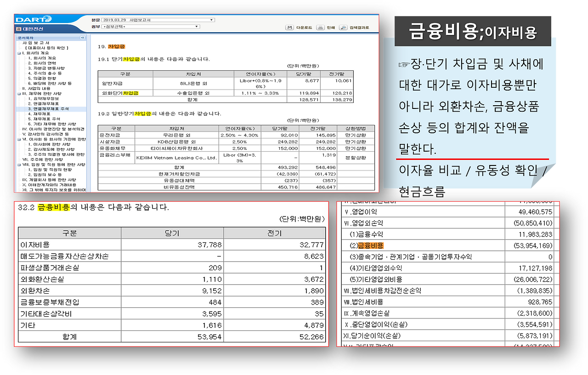Open 사업보고서 in the document tree
Image resolution: width=588 pixels, height=375 pixels.
pos(36,43)
